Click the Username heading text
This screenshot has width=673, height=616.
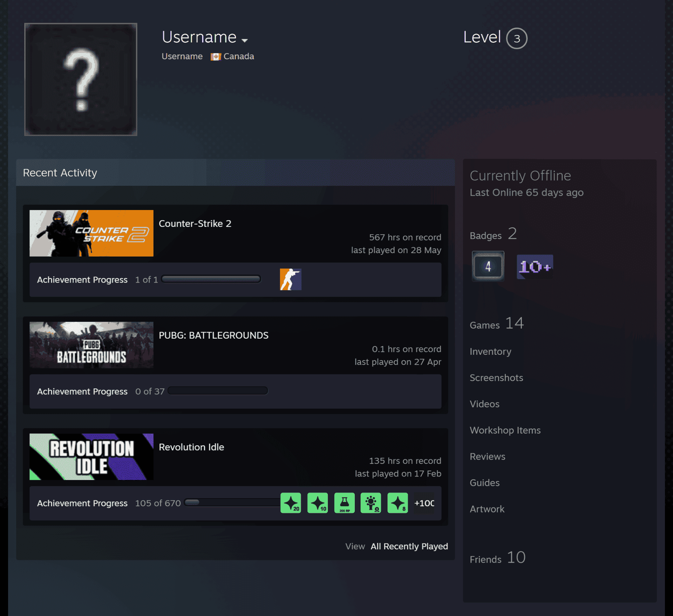[199, 37]
